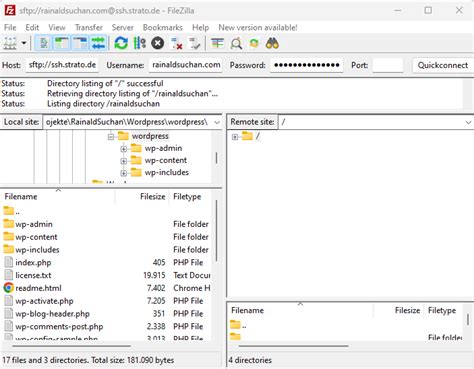
Task: Toggle local directory tree display
Action: tap(62, 43)
